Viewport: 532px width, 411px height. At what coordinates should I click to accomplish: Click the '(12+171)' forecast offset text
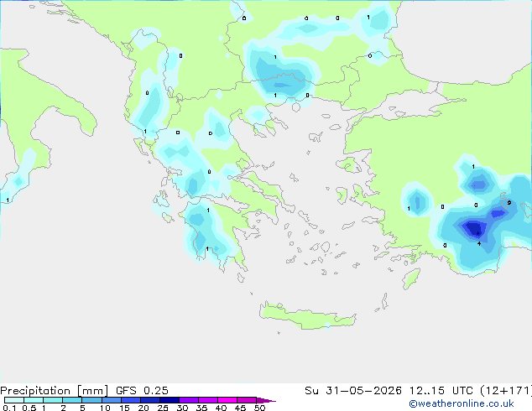click(506, 391)
